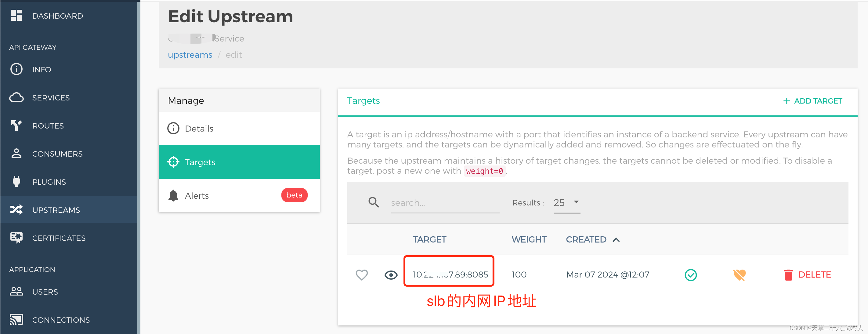Image resolution: width=868 pixels, height=334 pixels.
Task: Select the Routes fork icon
Action: (x=16, y=125)
